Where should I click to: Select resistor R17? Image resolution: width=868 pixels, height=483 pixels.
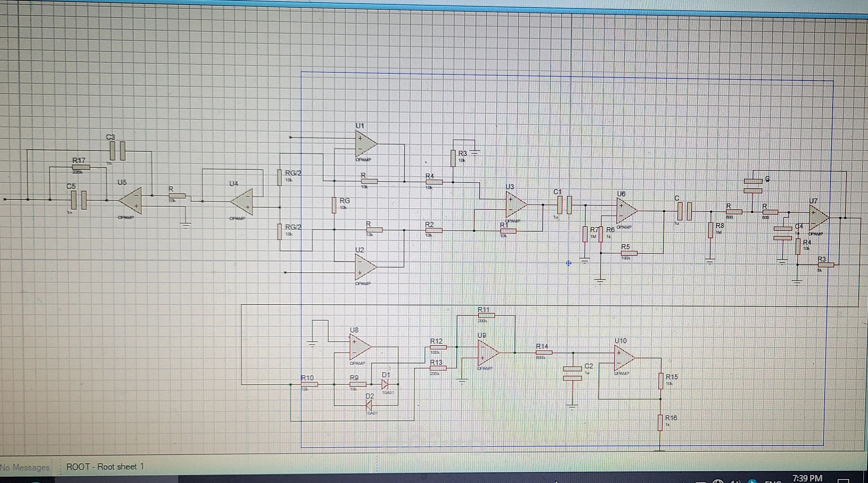tap(81, 167)
